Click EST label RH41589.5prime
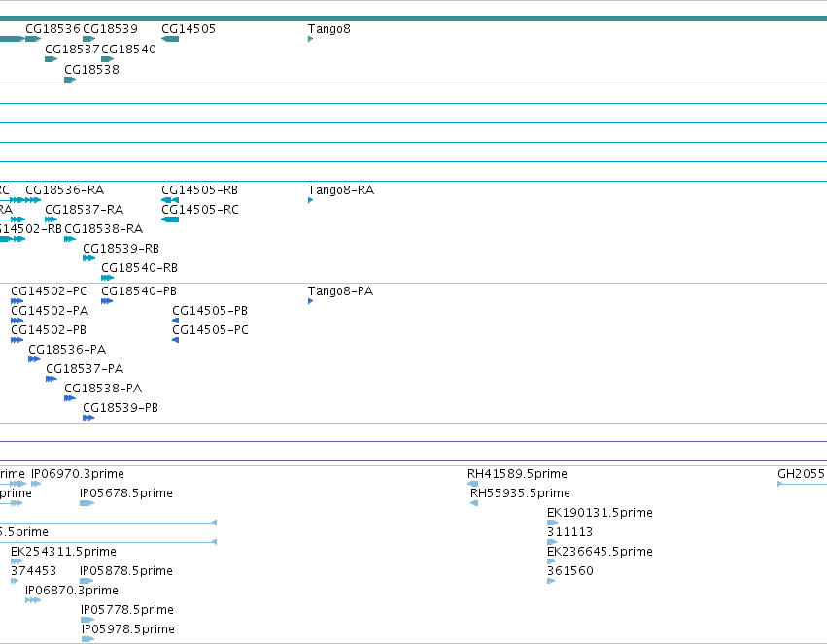 click(x=517, y=474)
